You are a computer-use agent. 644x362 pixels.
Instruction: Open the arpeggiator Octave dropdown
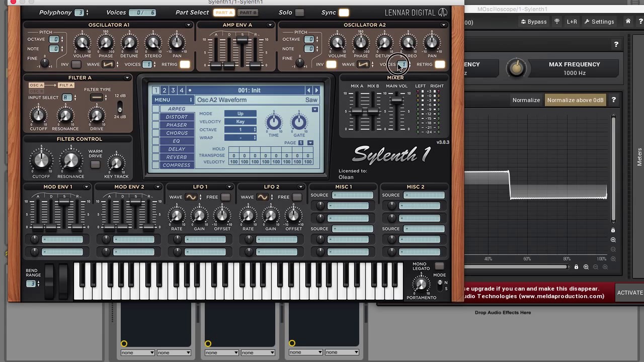240,130
